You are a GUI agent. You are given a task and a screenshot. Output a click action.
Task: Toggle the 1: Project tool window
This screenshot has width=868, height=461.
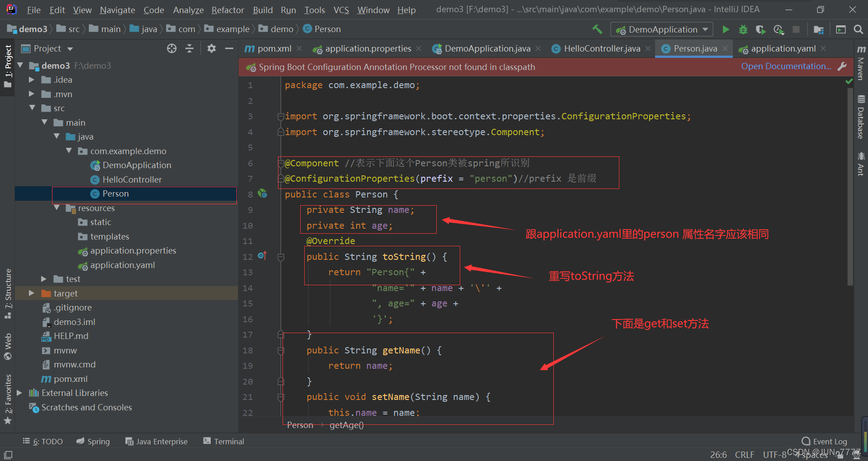coord(8,66)
